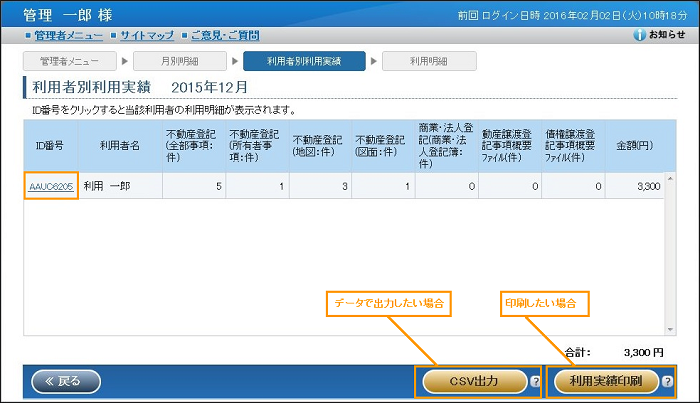Image resolution: width=700 pixels, height=403 pixels.
Task: Click help icon next to CSV出力
Action: [535, 381]
